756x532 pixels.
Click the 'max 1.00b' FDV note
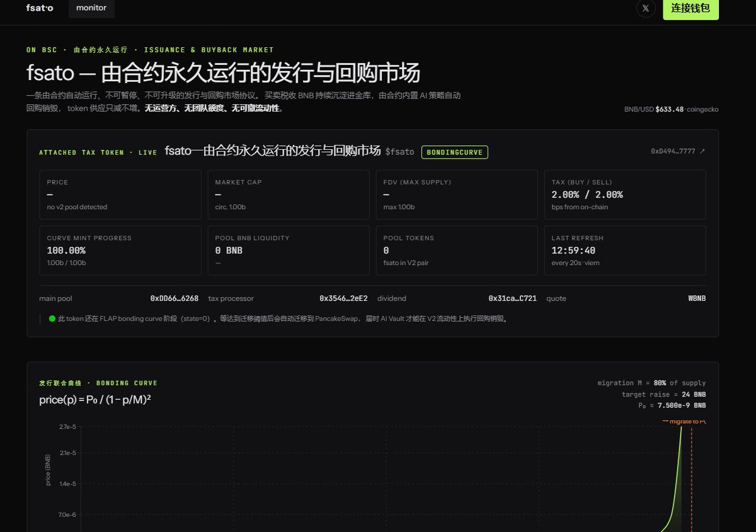(400, 207)
